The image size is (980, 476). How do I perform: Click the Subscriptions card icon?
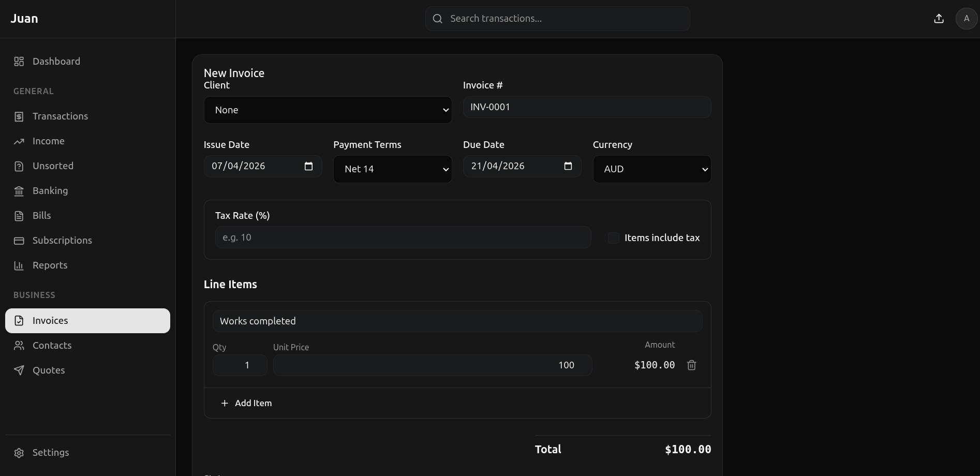19,241
